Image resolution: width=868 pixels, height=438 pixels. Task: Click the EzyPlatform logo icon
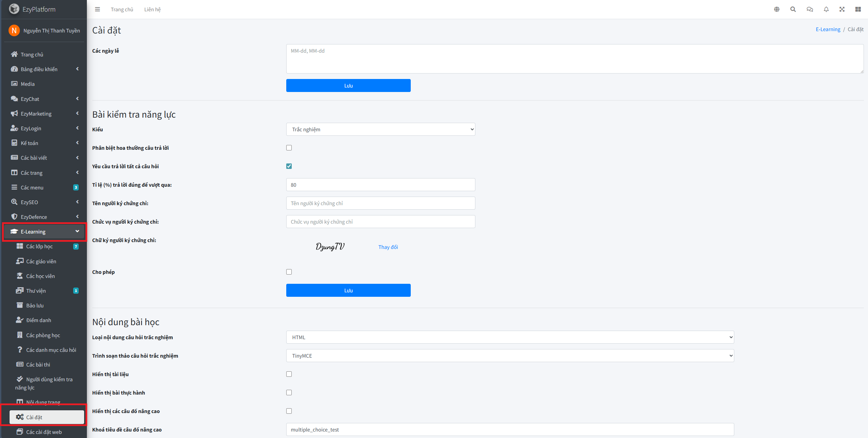point(14,9)
